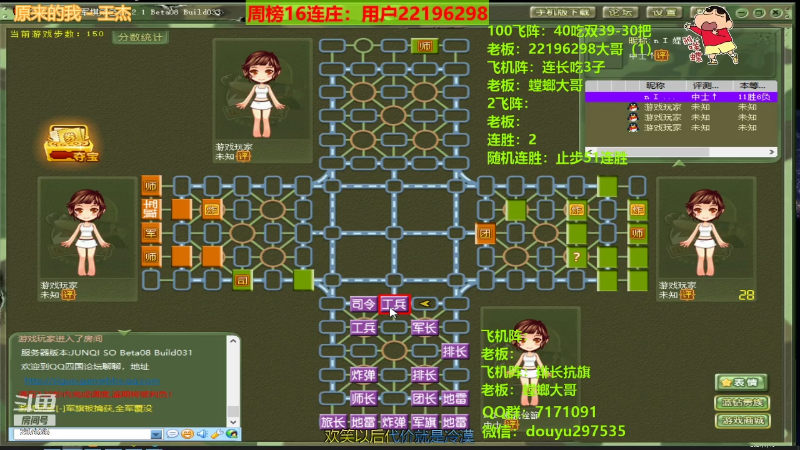Collapse the player list with the triangle below it

click(x=679, y=163)
